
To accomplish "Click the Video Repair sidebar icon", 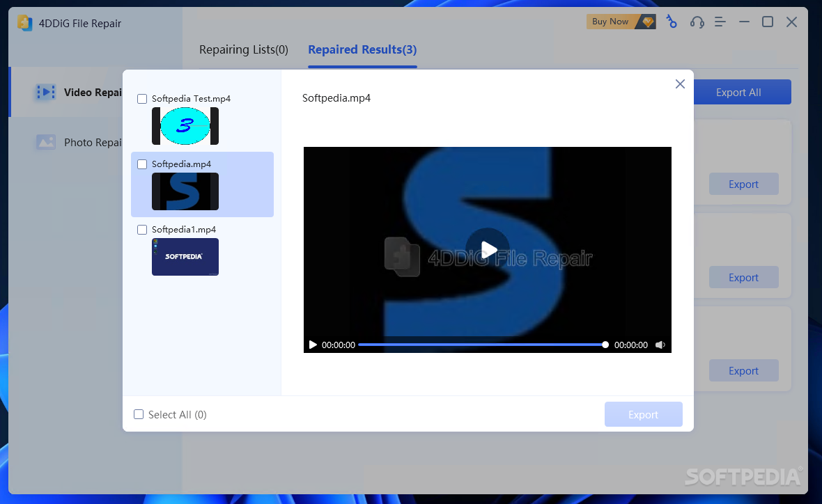I will 45,92.
